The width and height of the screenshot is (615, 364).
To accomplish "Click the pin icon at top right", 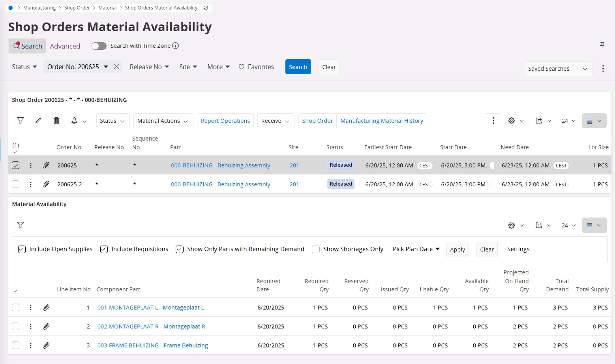I will (602, 45).
